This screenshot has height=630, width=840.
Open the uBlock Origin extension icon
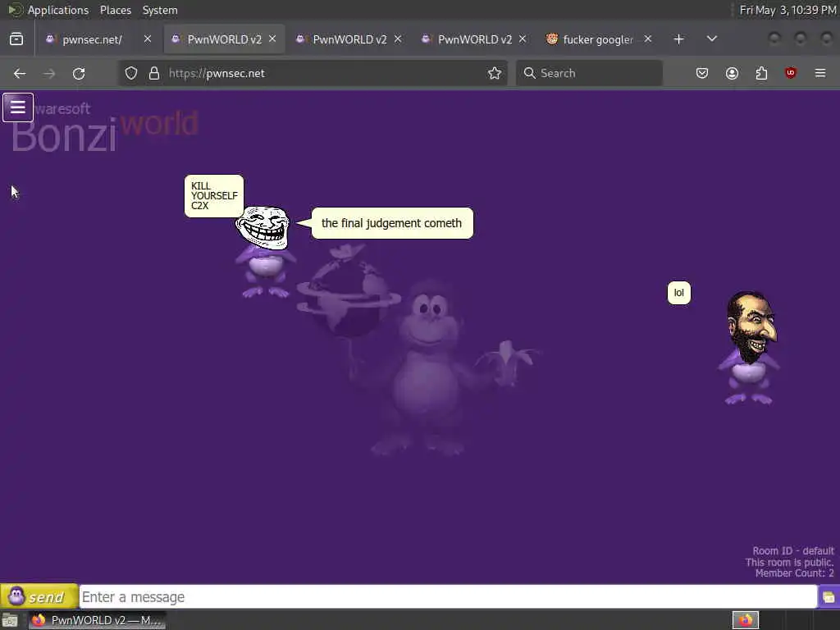(x=791, y=73)
